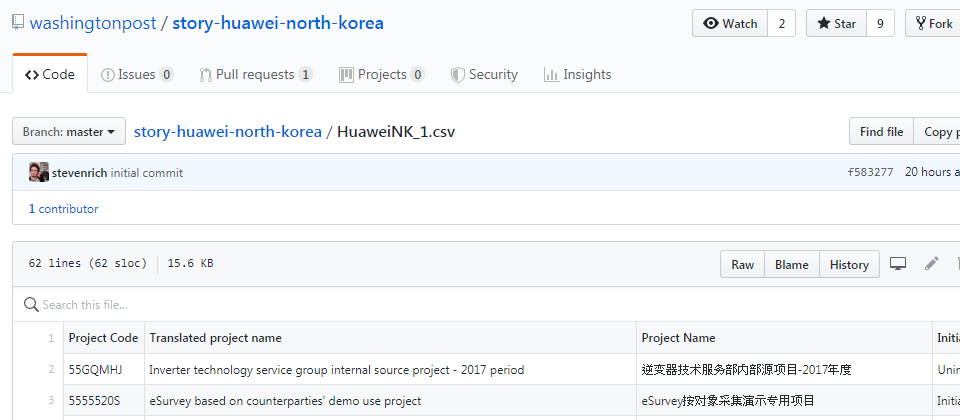This screenshot has width=960, height=420.
Task: Click the Project Code column header
Action: (x=103, y=338)
